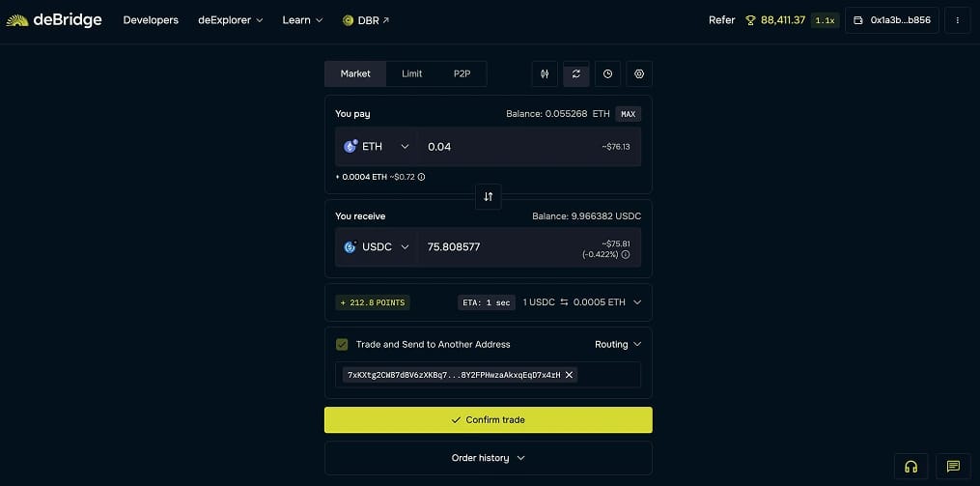Viewport: 980px width, 486px height.
Task: Switch to the Limit tab
Action: 412,73
